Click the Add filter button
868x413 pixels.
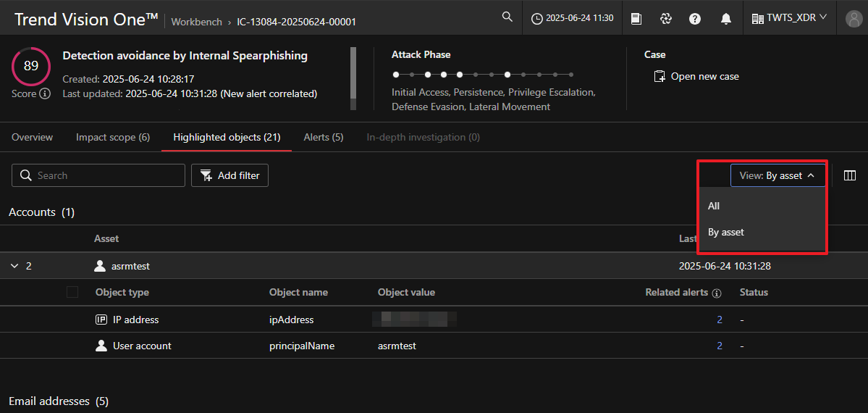pyautogui.click(x=229, y=175)
